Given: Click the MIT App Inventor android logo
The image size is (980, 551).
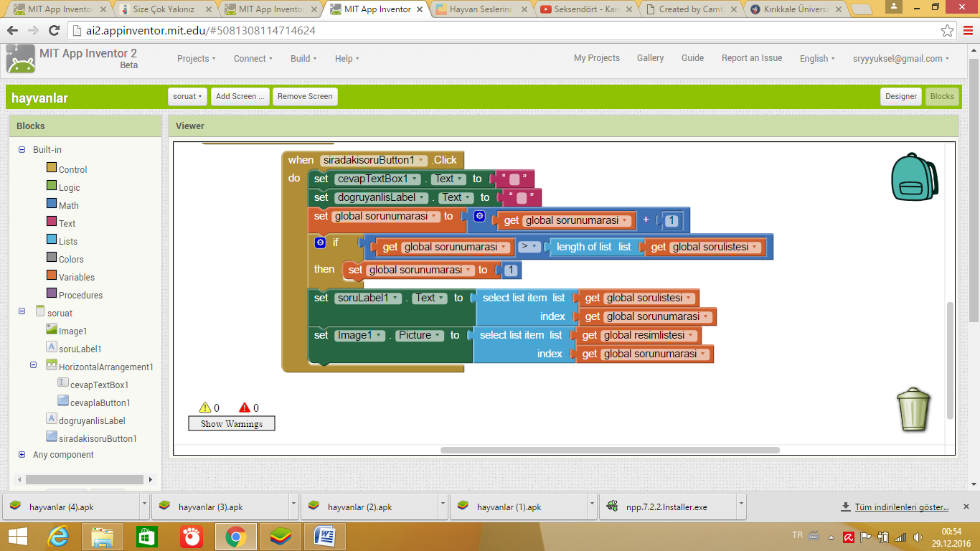Looking at the screenshot, I should click(20, 59).
